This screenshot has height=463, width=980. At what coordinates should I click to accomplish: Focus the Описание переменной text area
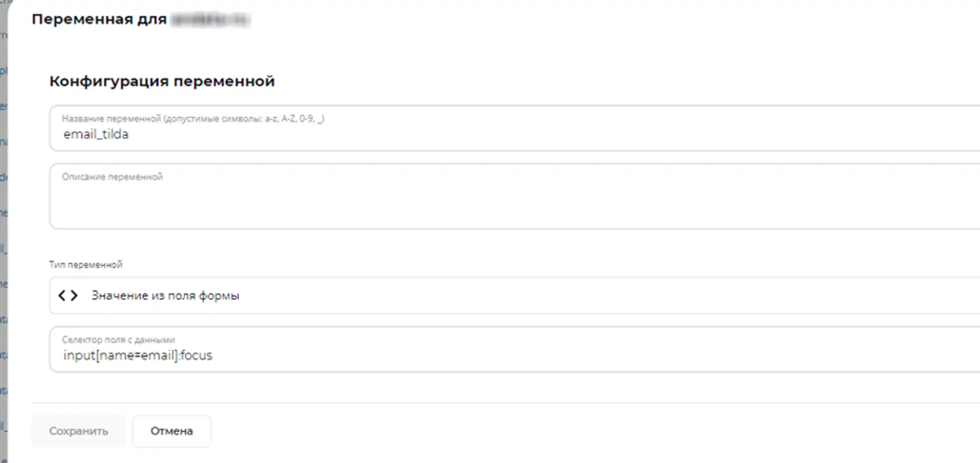(x=514, y=196)
